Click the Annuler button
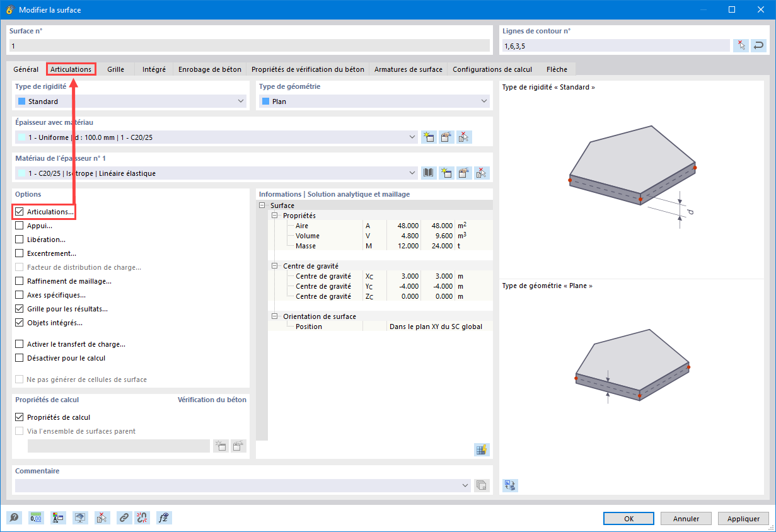The height and width of the screenshot is (532, 776). pyautogui.click(x=686, y=519)
